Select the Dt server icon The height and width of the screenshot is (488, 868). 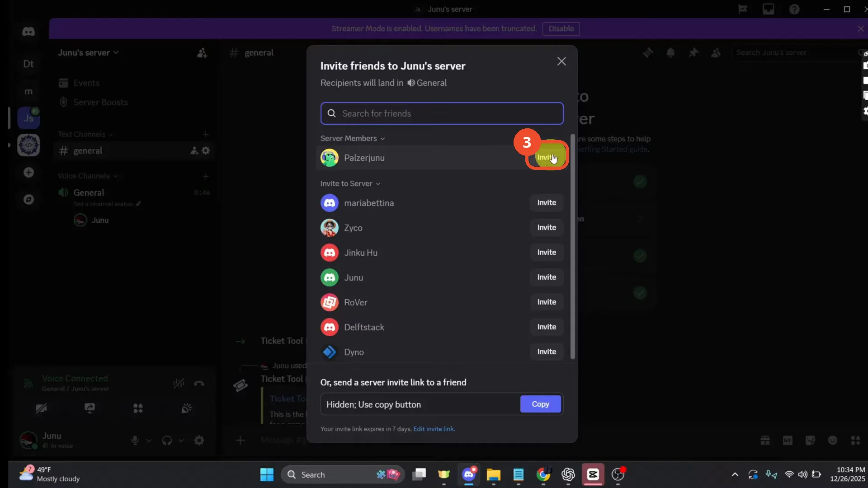tap(28, 64)
